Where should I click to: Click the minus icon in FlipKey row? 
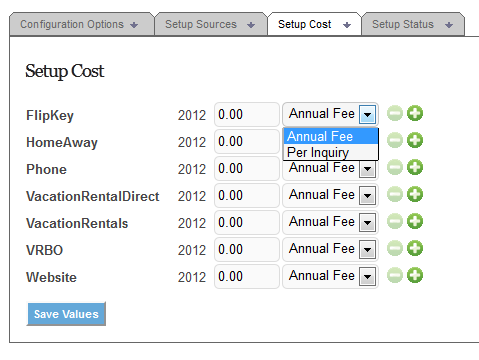click(395, 113)
